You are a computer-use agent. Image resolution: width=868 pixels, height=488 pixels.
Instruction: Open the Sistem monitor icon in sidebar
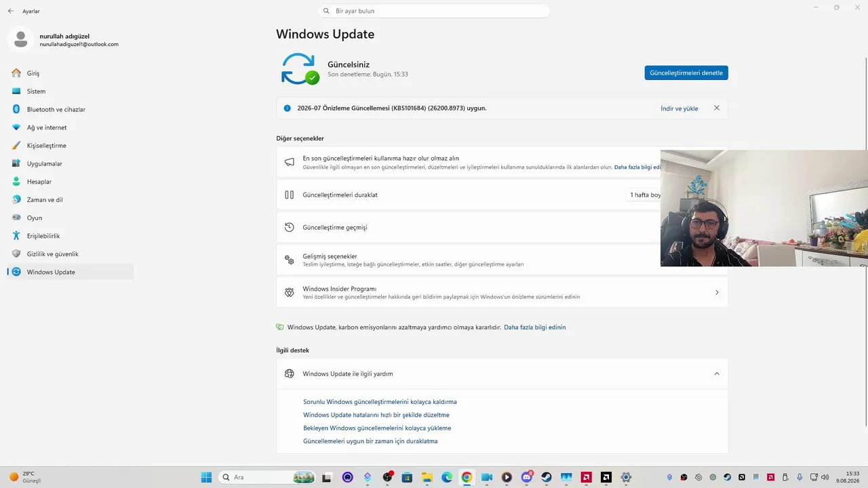pyautogui.click(x=16, y=91)
